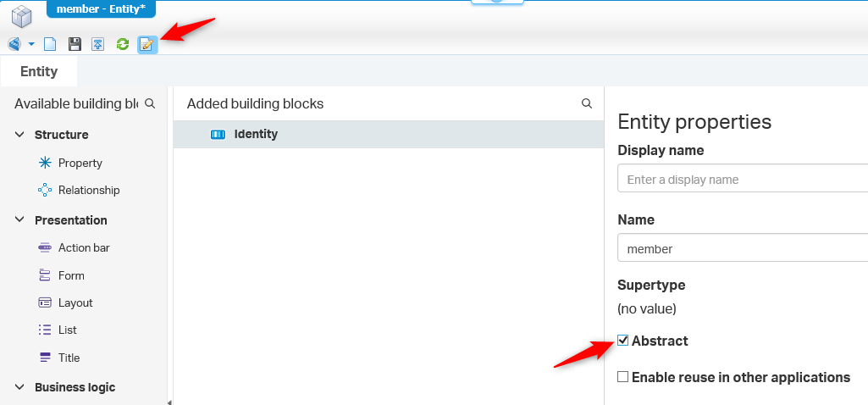Save the entity with the floppy disk icon
The height and width of the screenshot is (405, 868).
(x=75, y=44)
